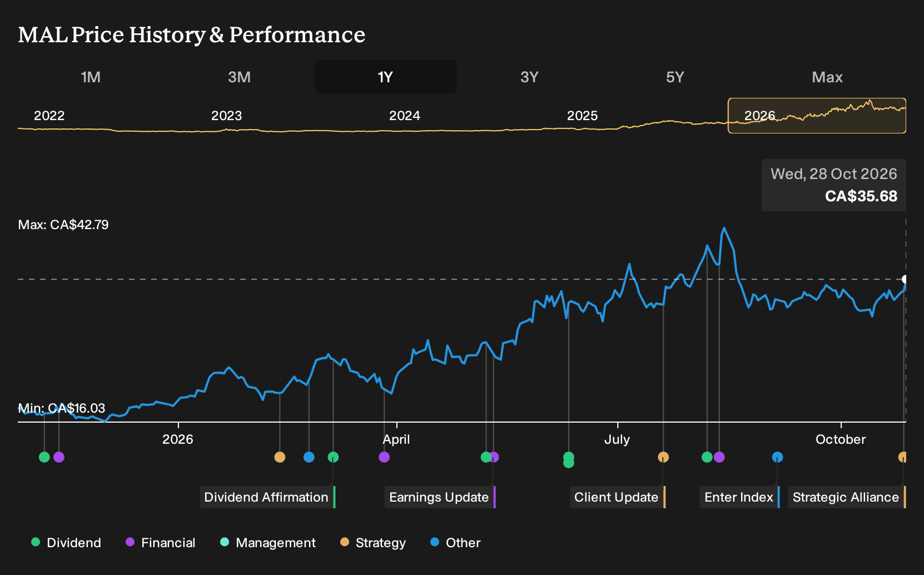Select blue marker between 2026 and April
The width and height of the screenshot is (924, 575).
(x=309, y=457)
